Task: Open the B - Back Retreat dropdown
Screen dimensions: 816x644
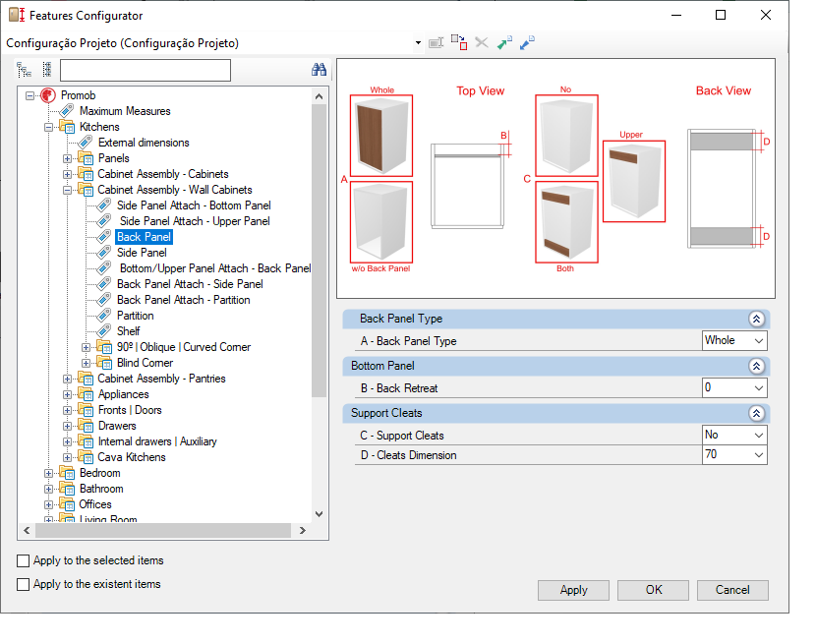Action: 759,388
